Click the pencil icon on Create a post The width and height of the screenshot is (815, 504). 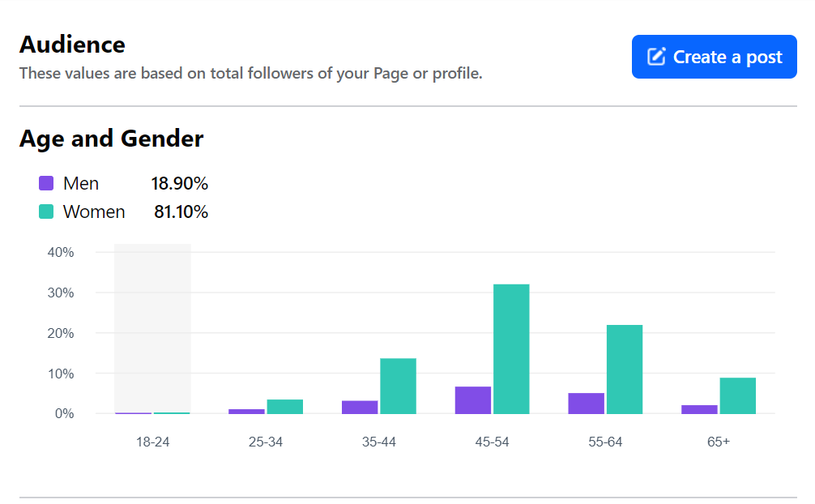click(x=656, y=57)
